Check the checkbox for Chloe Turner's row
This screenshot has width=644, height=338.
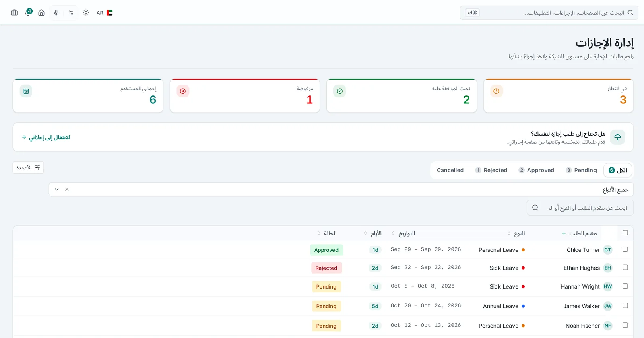click(625, 249)
